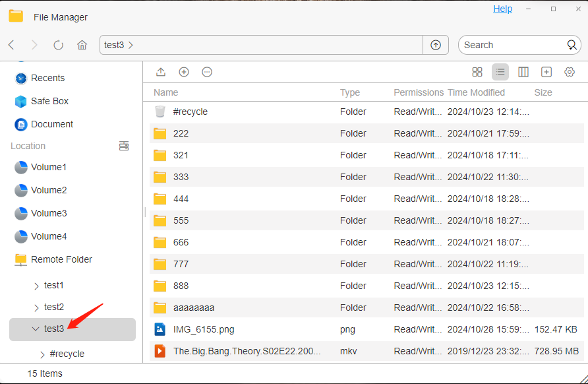
Task: Click the upload icon in the toolbar
Action: tap(161, 72)
